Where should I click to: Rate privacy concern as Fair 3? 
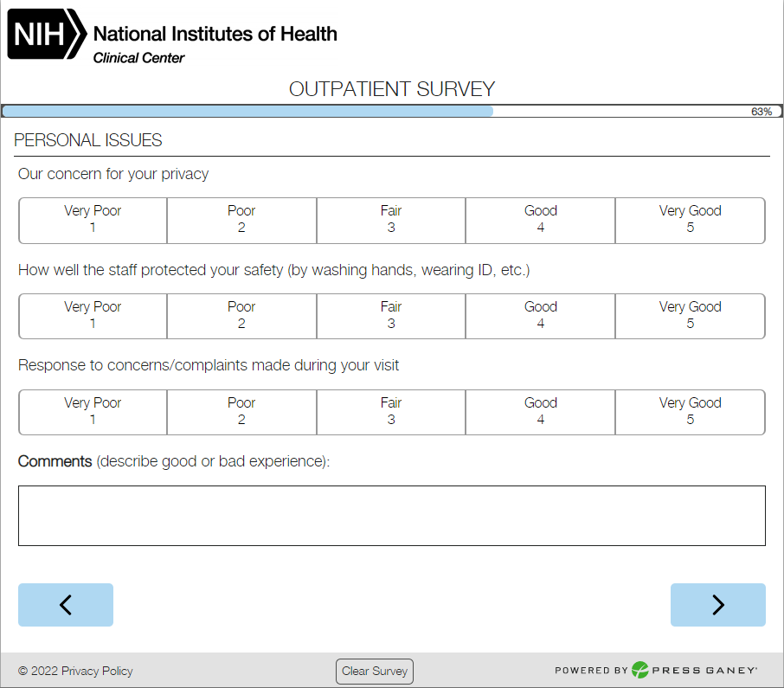[x=391, y=221]
